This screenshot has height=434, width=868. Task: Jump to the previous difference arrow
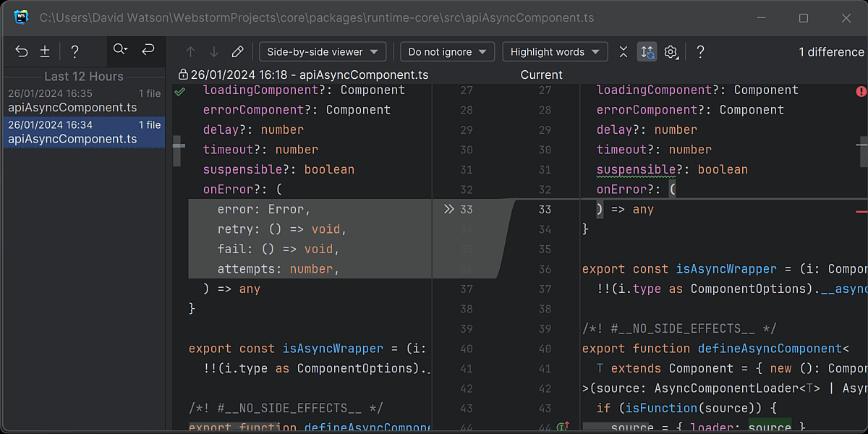tap(191, 52)
